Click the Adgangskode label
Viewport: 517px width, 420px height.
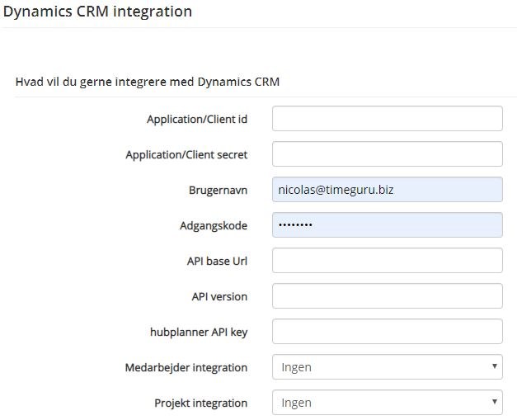[x=214, y=225]
